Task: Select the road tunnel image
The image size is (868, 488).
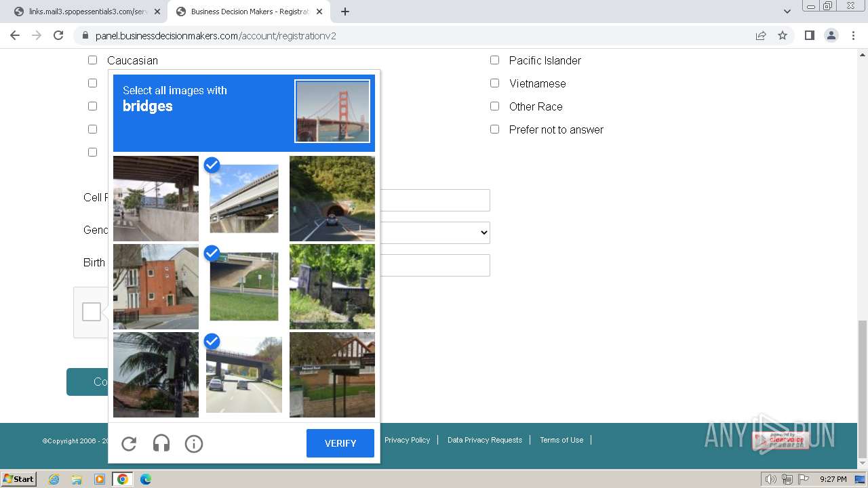Action: click(x=332, y=199)
